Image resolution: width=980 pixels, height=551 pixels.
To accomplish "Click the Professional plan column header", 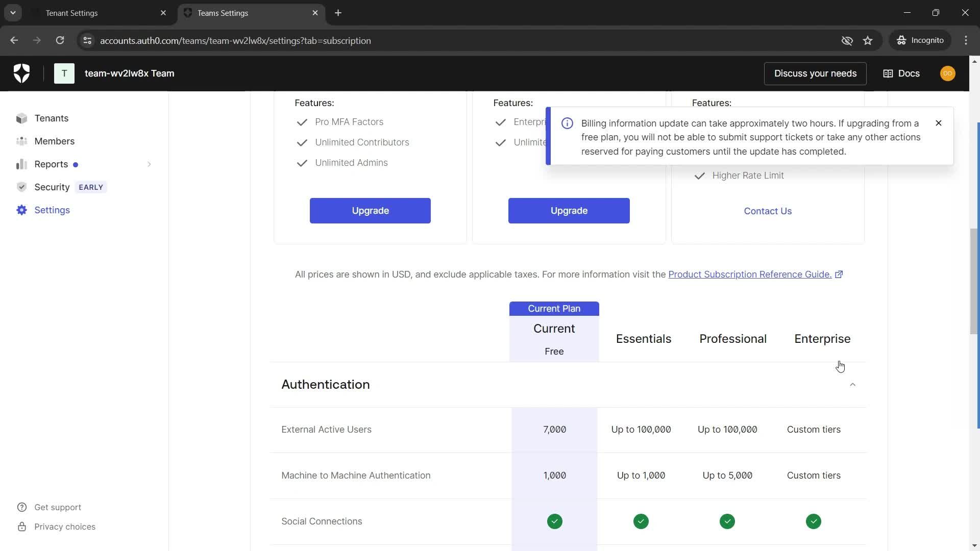I will 733,339.
